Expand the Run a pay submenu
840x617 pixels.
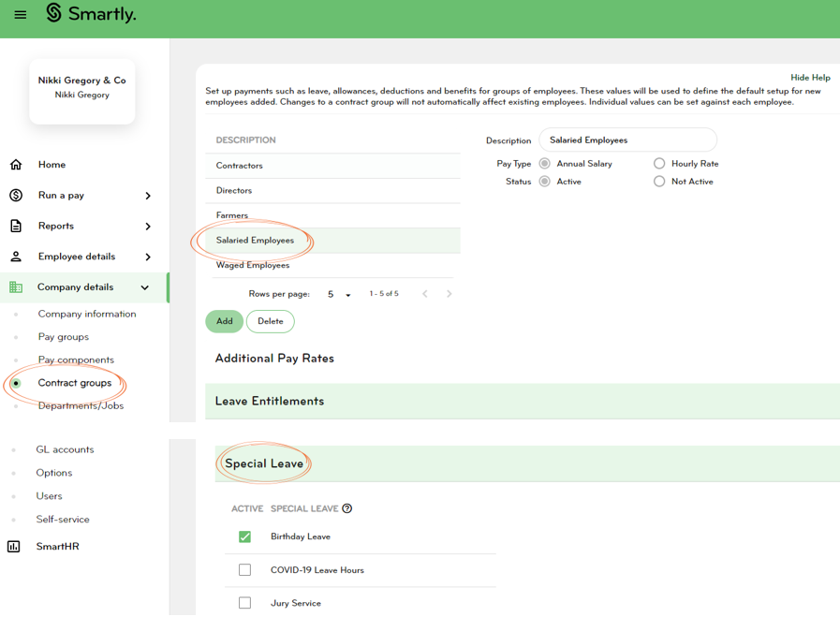[x=148, y=196]
